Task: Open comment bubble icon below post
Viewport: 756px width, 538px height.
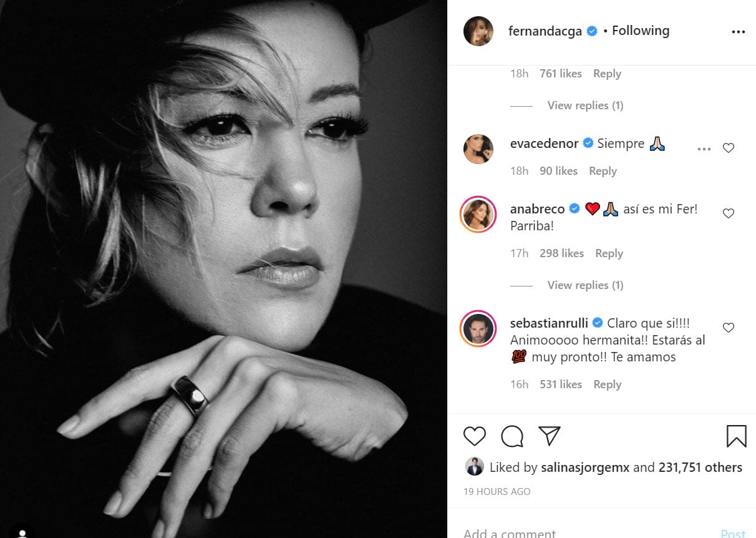Action: pos(512,436)
